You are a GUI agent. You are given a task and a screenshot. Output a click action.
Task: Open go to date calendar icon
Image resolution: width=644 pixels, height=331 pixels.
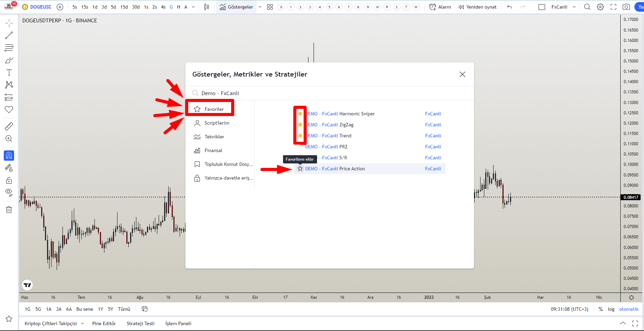(145, 309)
